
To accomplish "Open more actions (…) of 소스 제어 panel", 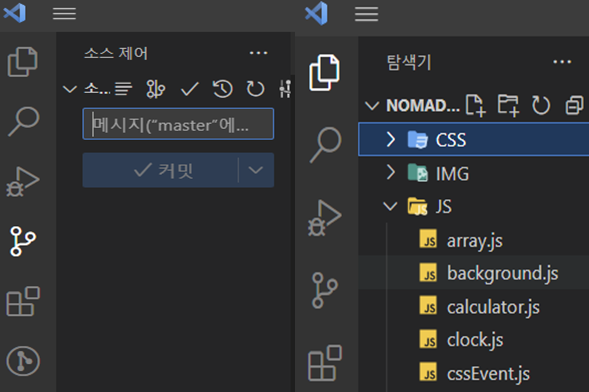I will pos(258,53).
